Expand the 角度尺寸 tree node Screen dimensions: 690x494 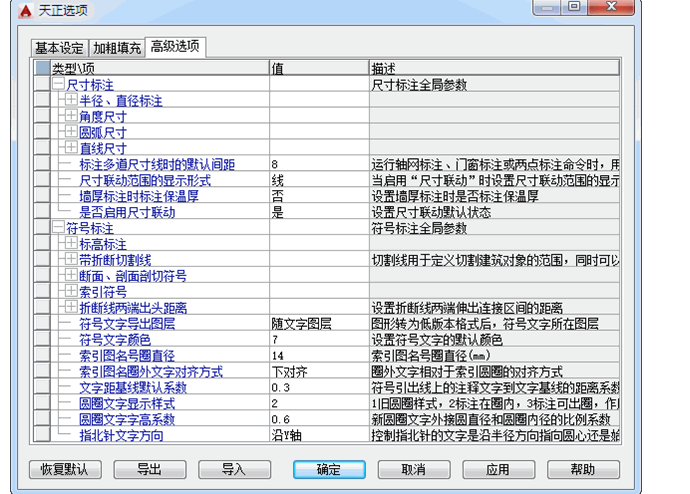tap(71, 116)
